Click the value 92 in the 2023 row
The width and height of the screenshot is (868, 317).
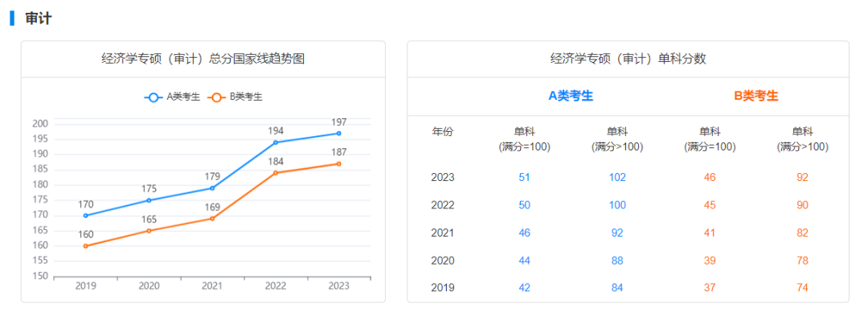(x=803, y=177)
